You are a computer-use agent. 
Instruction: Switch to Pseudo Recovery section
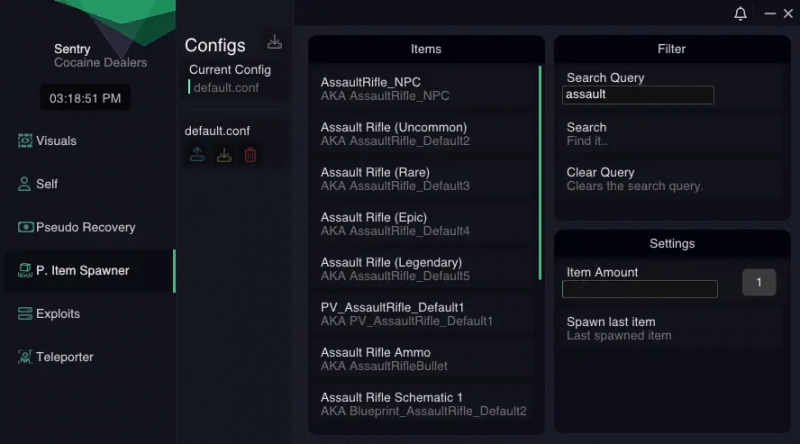[84, 227]
